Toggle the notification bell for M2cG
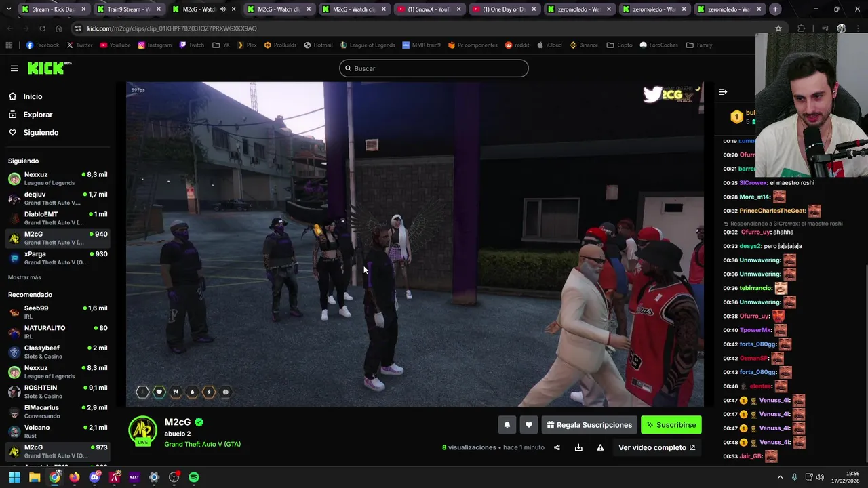This screenshot has height=488, width=868. 507,425
